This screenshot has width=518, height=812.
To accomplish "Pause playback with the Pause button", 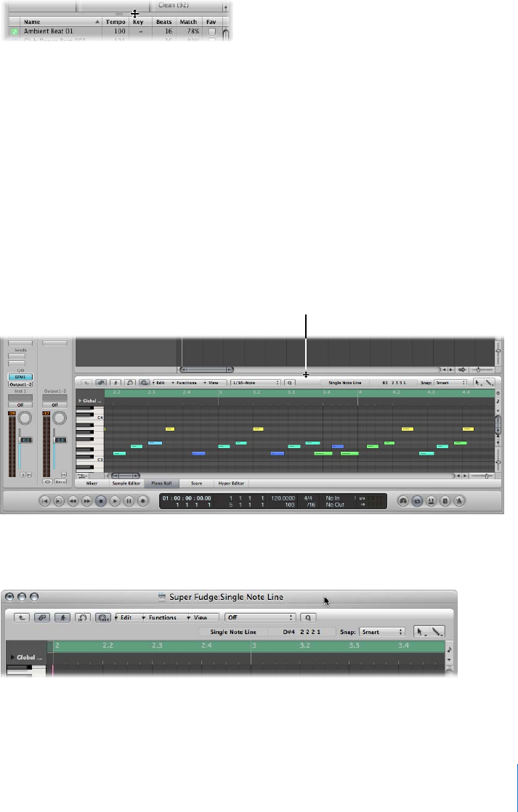I will pos(129,500).
